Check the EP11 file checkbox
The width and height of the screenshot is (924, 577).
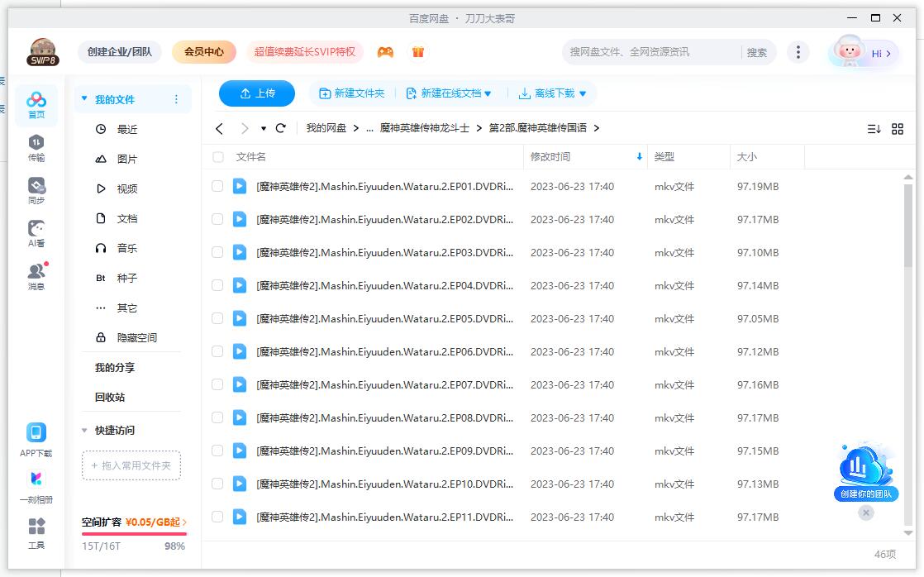(x=217, y=517)
